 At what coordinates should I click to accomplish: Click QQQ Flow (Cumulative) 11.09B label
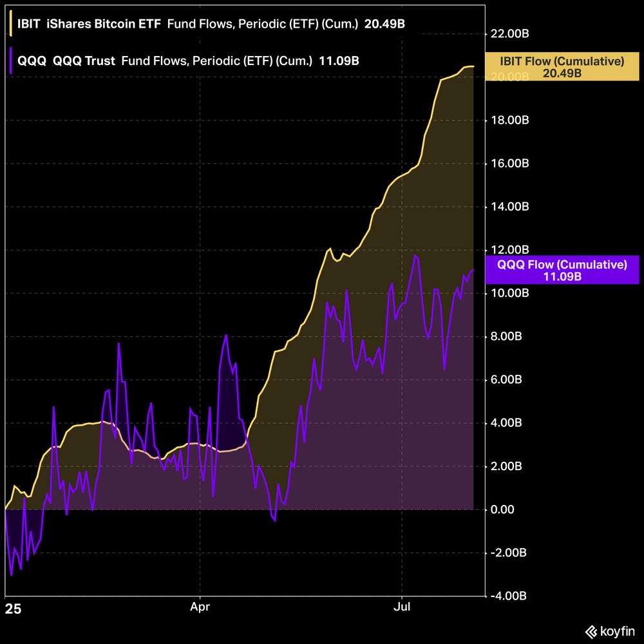tap(562, 270)
